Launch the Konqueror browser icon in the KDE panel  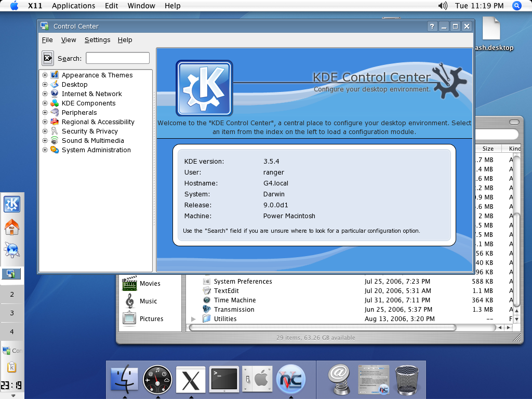click(12, 250)
